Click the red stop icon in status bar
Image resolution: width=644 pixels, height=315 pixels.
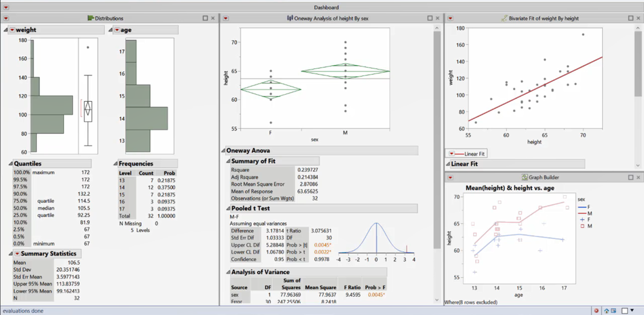596,311
